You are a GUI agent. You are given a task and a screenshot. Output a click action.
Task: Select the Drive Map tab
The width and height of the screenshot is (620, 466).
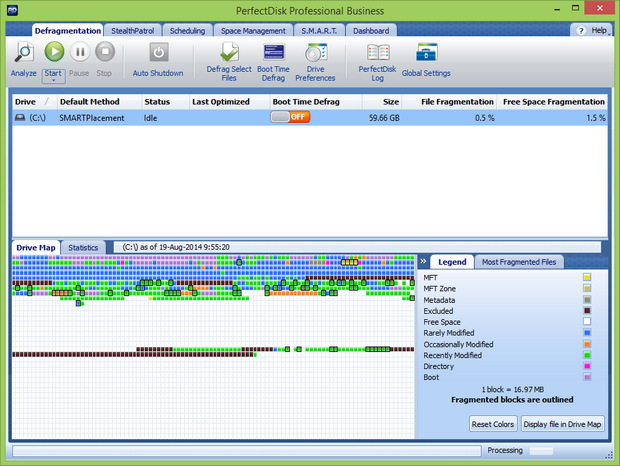point(36,248)
